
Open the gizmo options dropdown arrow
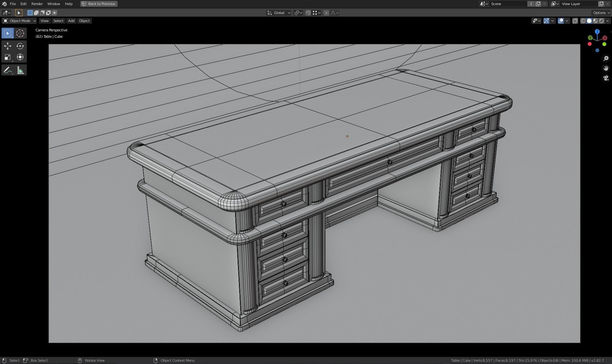pos(553,21)
